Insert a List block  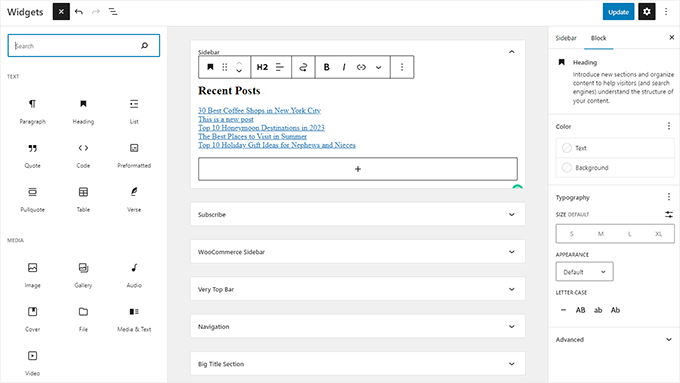click(x=134, y=111)
